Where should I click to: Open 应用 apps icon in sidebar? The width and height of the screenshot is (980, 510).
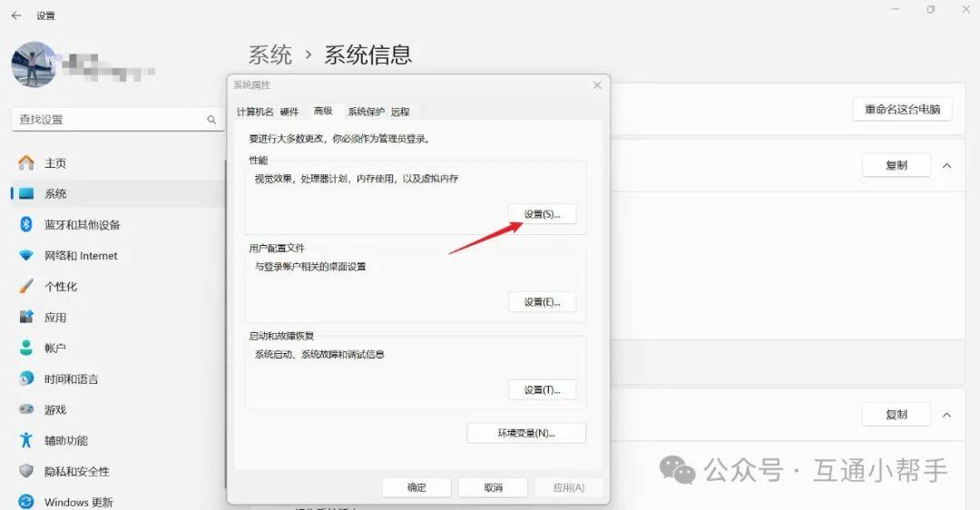point(26,317)
